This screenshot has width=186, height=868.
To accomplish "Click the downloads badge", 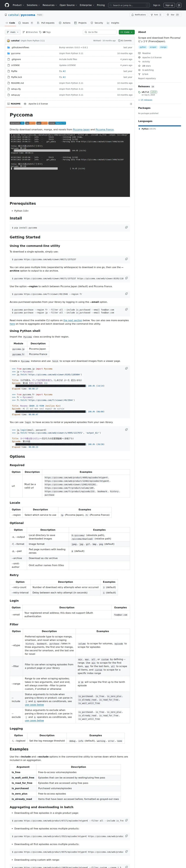I will tap(17, 123).
